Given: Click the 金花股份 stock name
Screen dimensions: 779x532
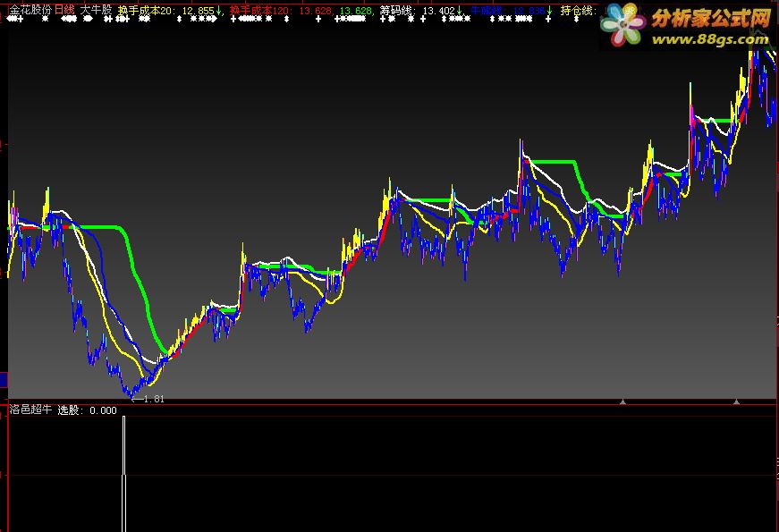Looking at the screenshot, I should (x=30, y=10).
